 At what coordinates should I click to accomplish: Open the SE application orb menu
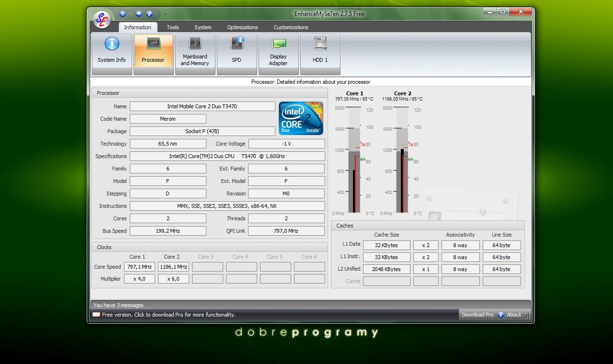click(x=102, y=20)
